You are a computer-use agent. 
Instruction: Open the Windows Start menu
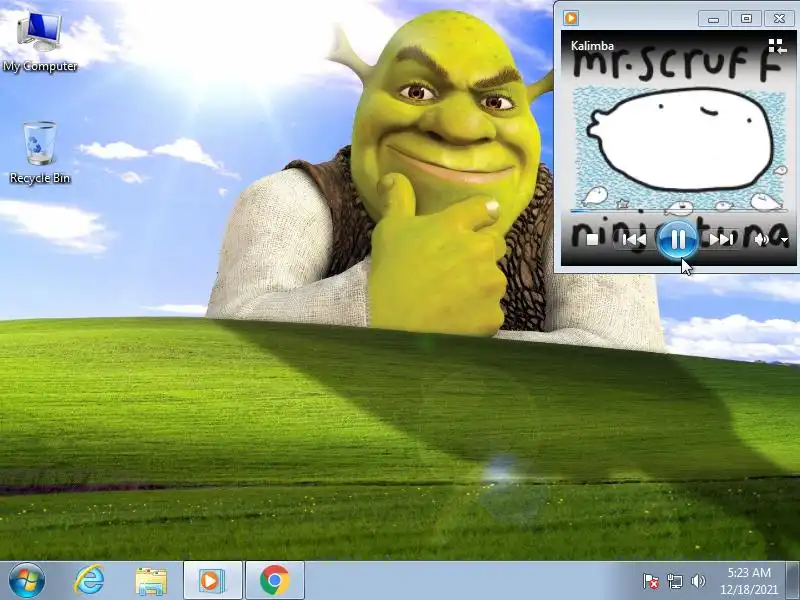(27, 581)
